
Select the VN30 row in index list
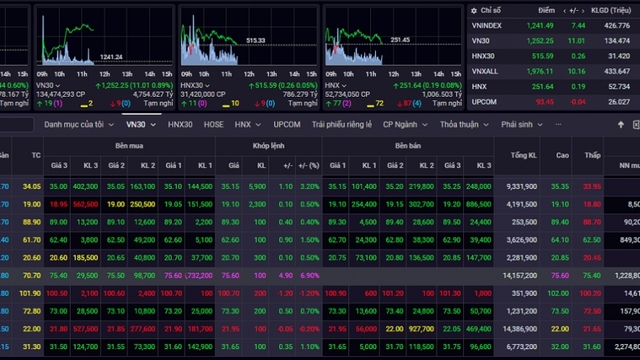[553, 41]
